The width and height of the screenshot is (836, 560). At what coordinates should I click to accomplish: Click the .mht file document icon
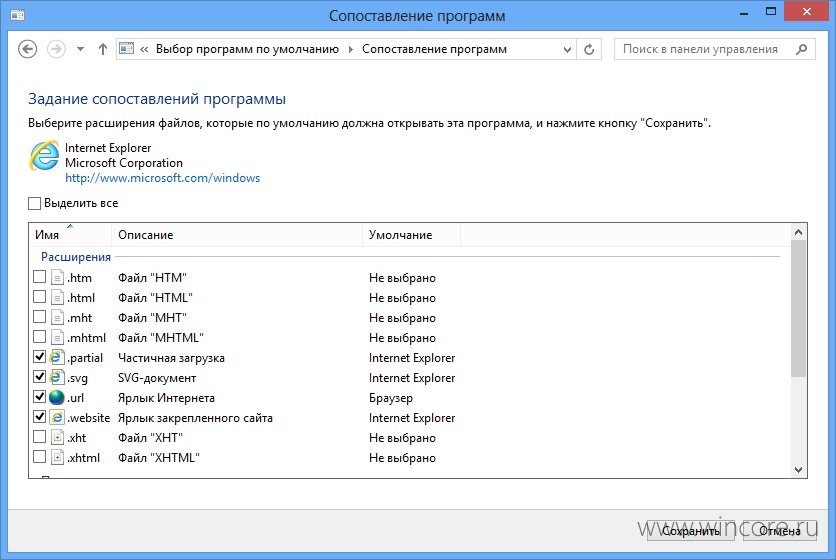pos(57,317)
